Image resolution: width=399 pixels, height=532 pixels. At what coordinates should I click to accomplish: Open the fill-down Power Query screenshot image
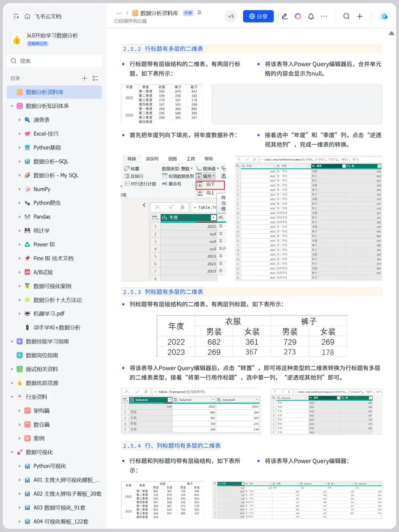[x=174, y=218]
